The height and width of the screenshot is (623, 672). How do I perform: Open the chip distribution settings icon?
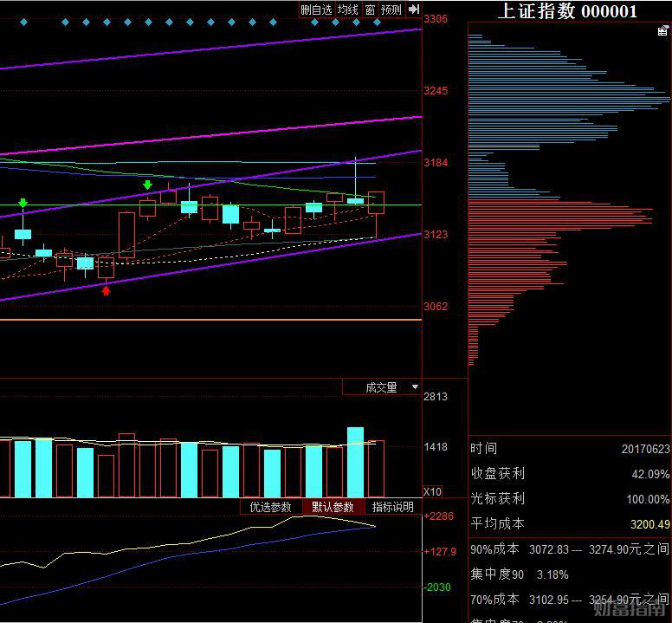[662, 31]
